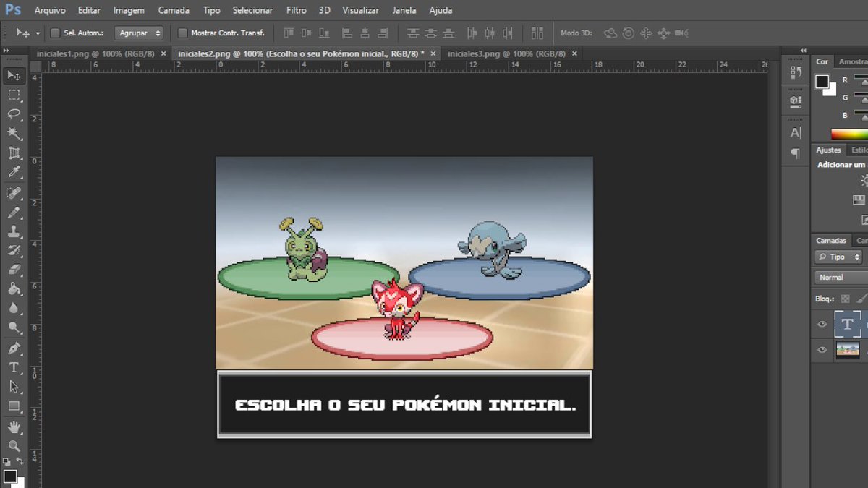Open the Character panel icon
Image resolution: width=868 pixels, height=488 pixels.
tap(796, 133)
